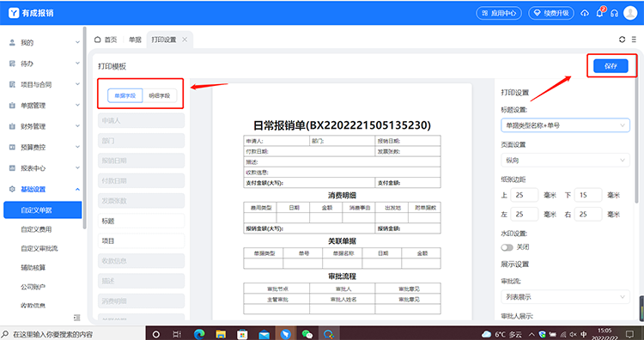Screen dimensions: 644x340
Task: Click the 项目 field item
Action: 142,241
